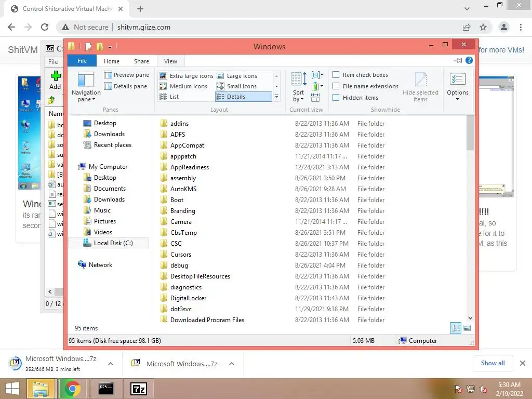This screenshot has width=532, height=399.
Task: Click the scrollbar down arrow in file list
Action: point(470,318)
